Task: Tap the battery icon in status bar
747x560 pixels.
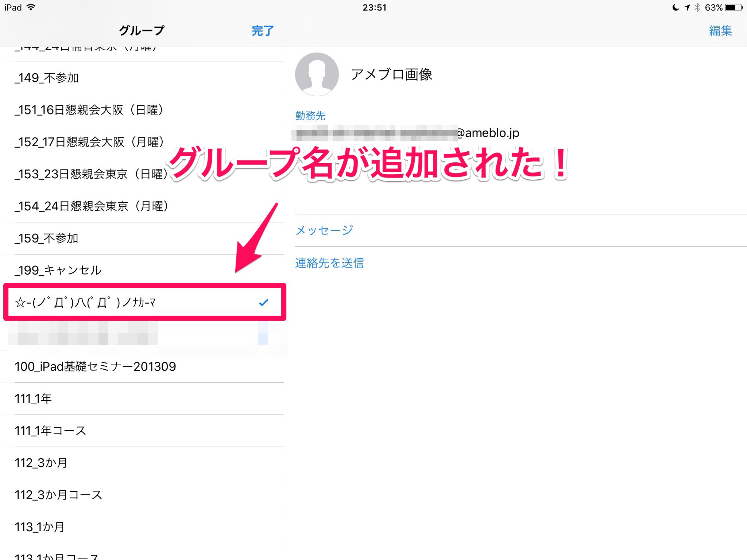Action: coord(734,8)
